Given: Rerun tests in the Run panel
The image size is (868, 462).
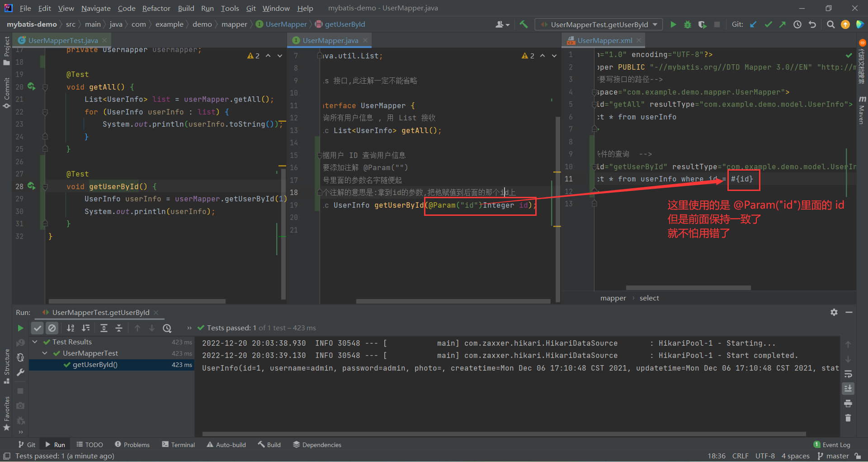Looking at the screenshot, I should pos(20,328).
